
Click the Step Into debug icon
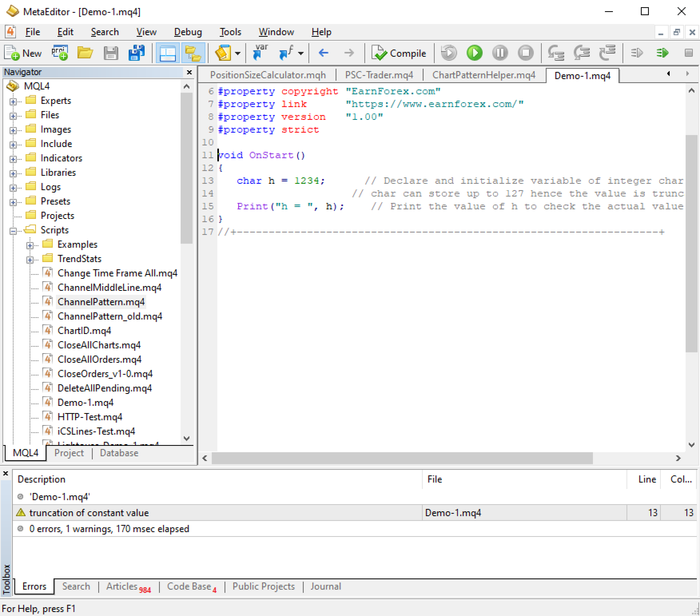[556, 53]
